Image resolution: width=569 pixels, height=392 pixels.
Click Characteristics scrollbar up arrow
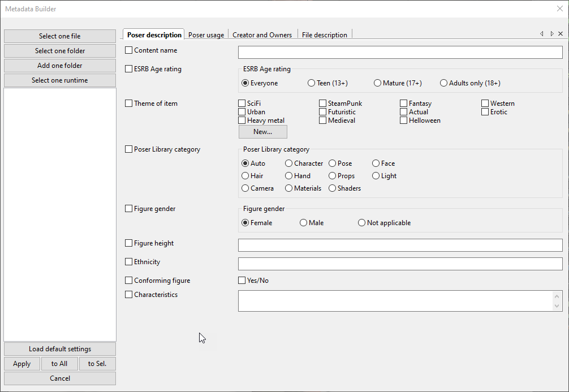tap(558, 296)
